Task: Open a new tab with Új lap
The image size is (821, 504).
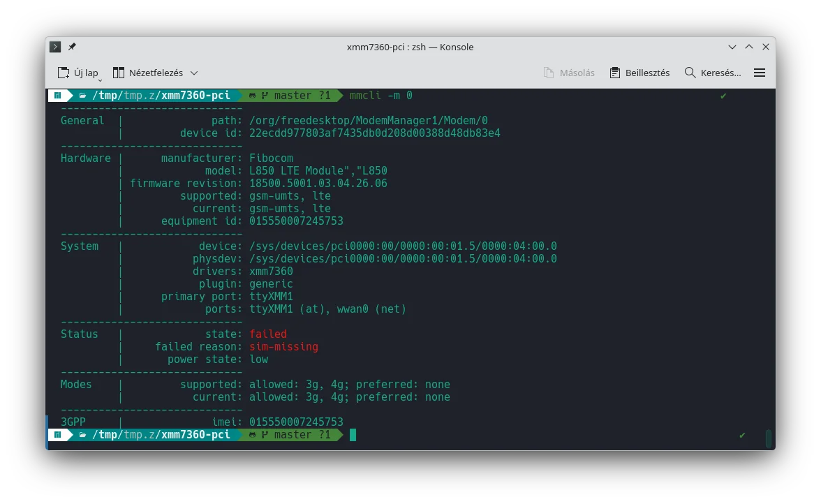Action: click(85, 73)
